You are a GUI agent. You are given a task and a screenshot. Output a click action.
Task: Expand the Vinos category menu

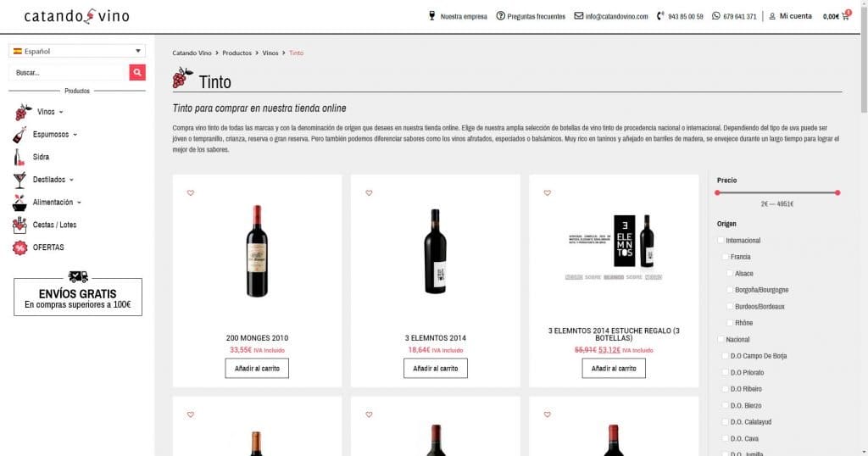pyautogui.click(x=61, y=112)
